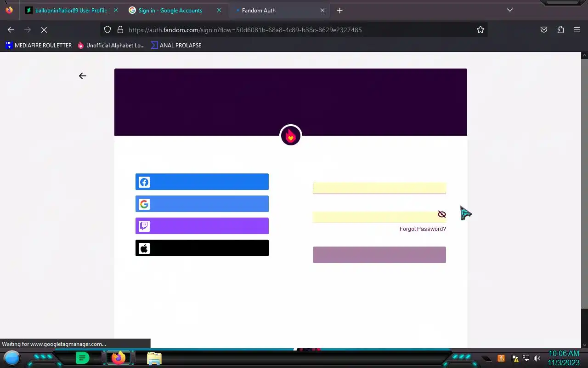
Task: Click the Forgot Password? link
Action: (423, 229)
